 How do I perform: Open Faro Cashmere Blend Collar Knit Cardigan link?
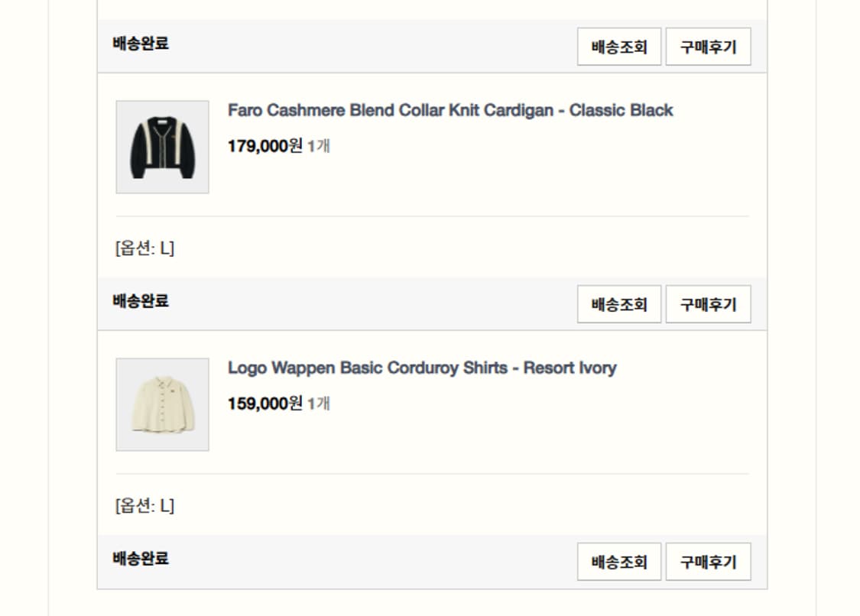point(450,110)
